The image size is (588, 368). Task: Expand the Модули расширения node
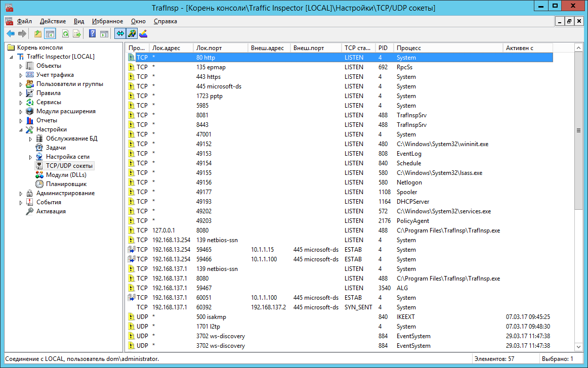click(21, 111)
